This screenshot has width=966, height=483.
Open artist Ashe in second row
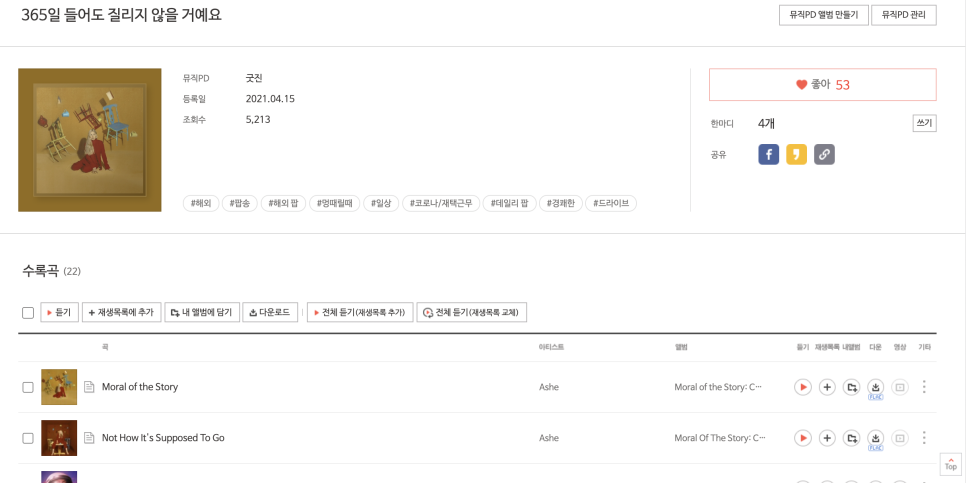click(x=549, y=438)
